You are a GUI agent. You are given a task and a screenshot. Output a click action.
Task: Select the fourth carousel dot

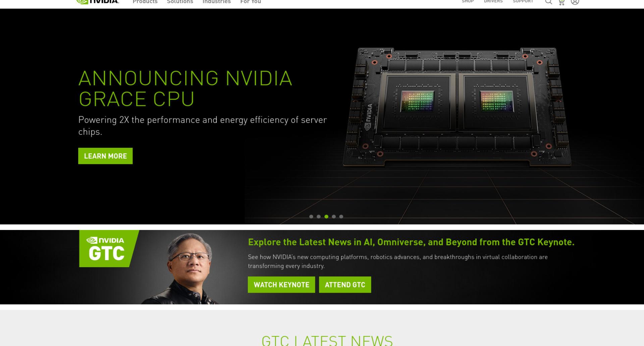334,217
